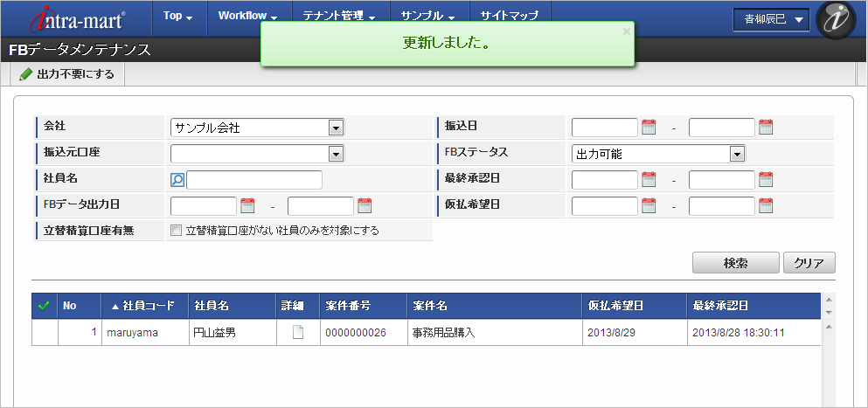The width and height of the screenshot is (868, 408).
Task: Click the 仮払希望日 end date field
Action: [x=722, y=206]
